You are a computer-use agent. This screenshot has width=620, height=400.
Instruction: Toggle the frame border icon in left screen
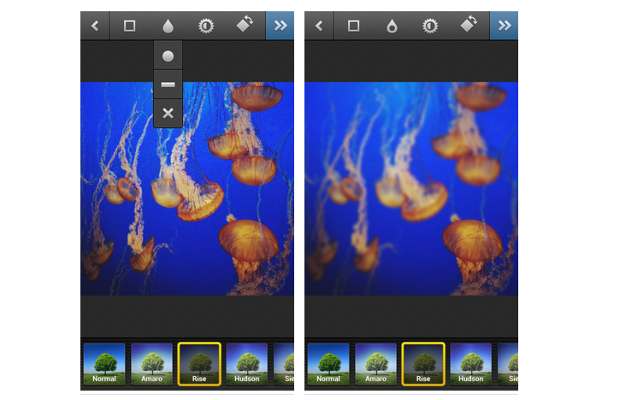pyautogui.click(x=129, y=26)
